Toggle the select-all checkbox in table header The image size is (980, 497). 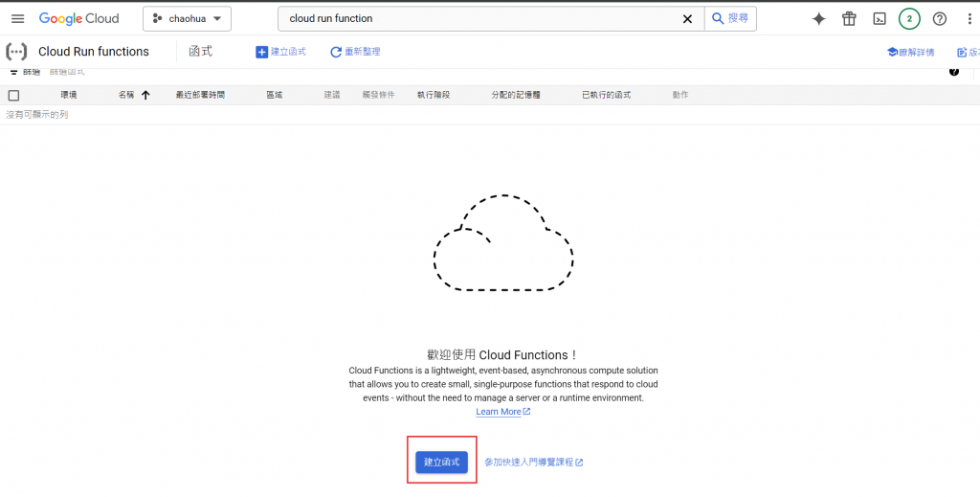(13, 96)
